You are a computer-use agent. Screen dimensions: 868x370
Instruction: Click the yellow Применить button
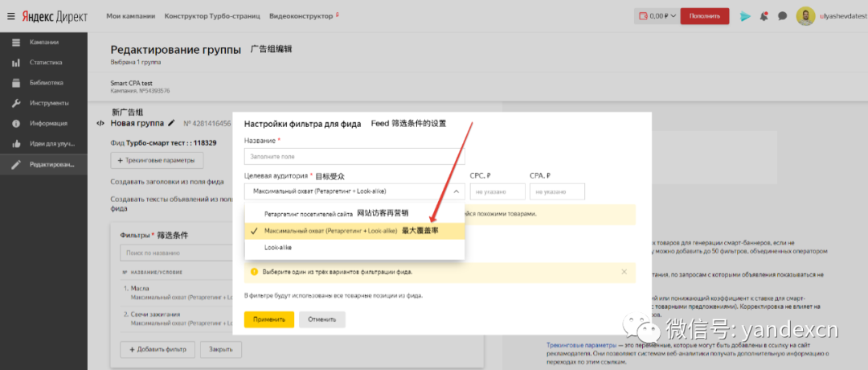(269, 319)
